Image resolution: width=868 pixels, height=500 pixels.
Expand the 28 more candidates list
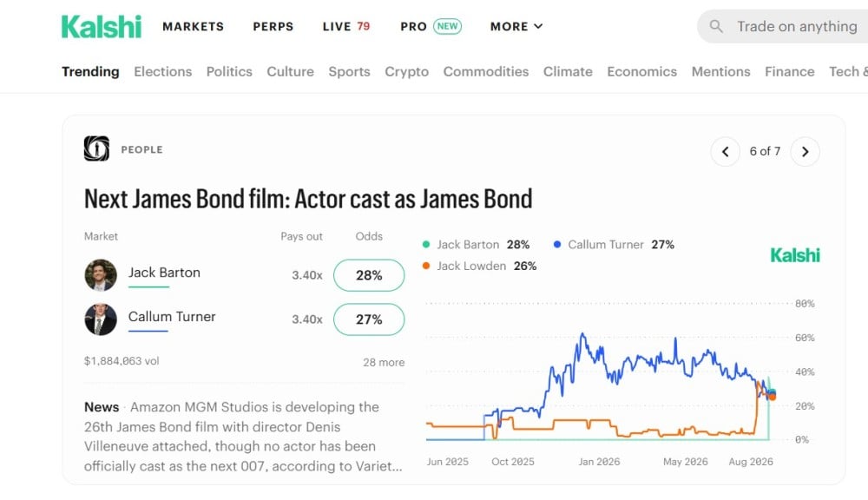pos(384,362)
